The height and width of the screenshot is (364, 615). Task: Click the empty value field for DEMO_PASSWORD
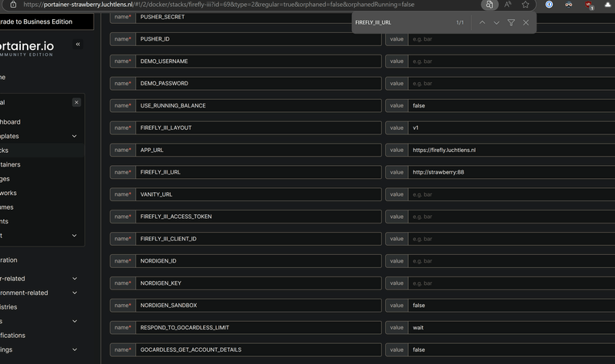[x=512, y=84]
